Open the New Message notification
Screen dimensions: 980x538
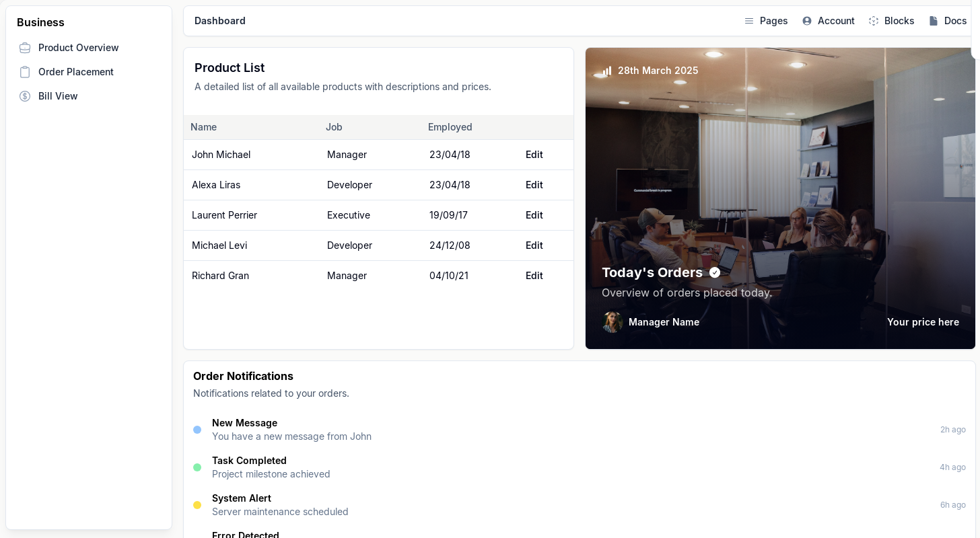244,423
